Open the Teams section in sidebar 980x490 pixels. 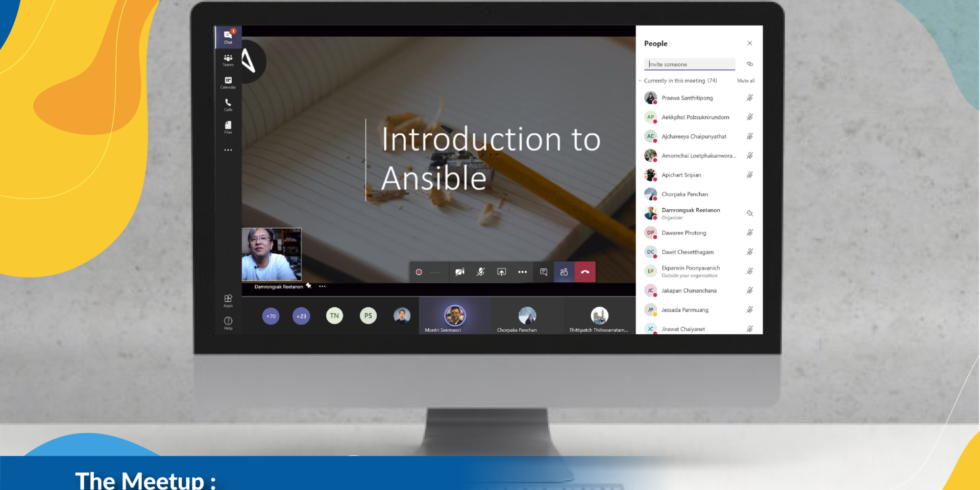[228, 60]
